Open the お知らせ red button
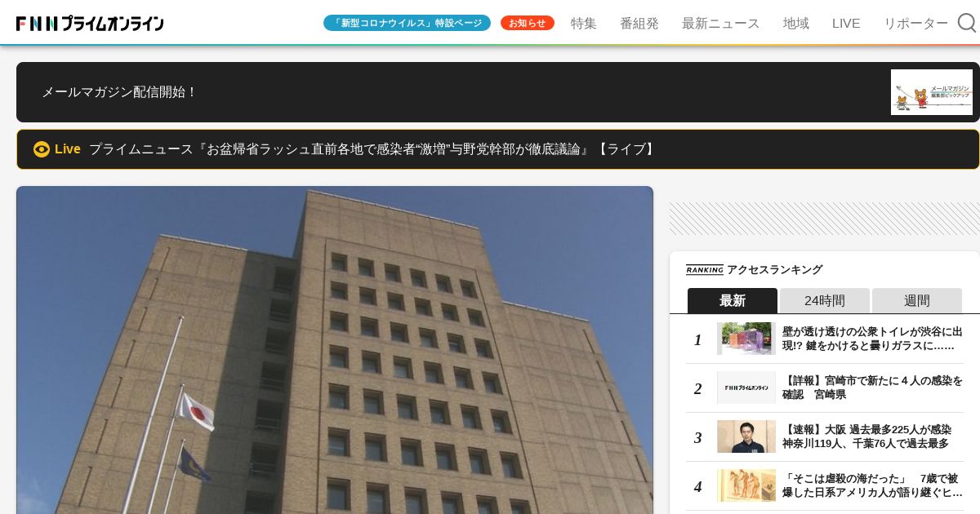Viewport: 980px width, 514px height. pos(528,23)
